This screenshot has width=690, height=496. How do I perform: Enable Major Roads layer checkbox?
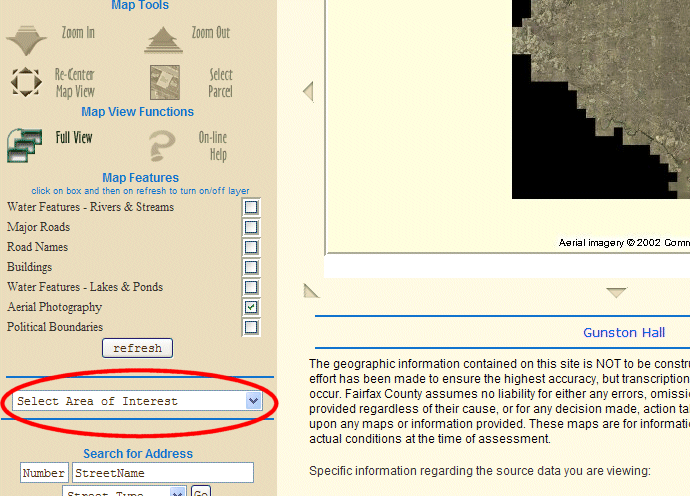pyautogui.click(x=251, y=227)
